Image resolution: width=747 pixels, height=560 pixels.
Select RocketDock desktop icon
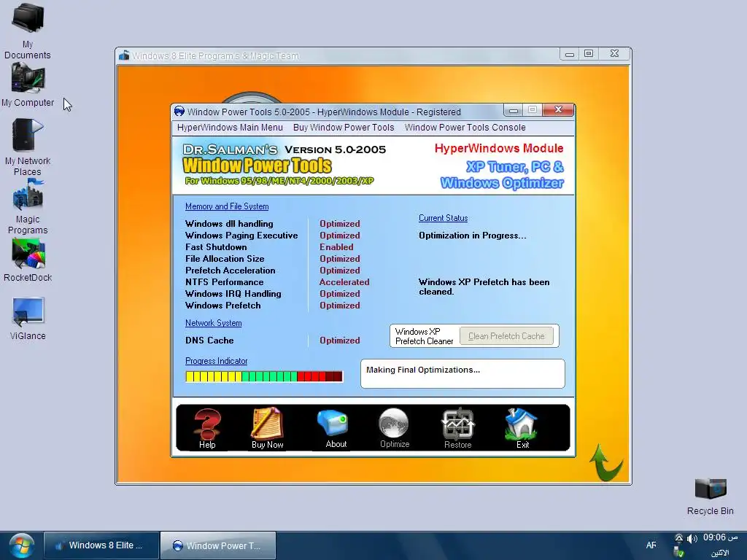(28, 260)
